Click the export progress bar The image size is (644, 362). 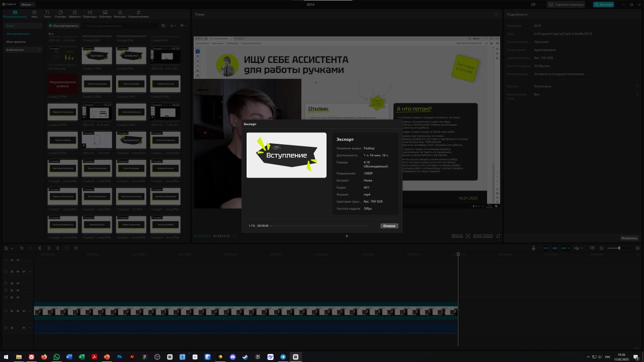pos(319,226)
